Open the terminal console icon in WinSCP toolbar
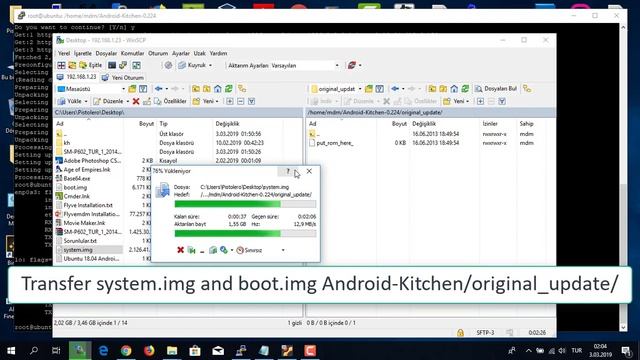The image size is (640, 360). coord(112,65)
